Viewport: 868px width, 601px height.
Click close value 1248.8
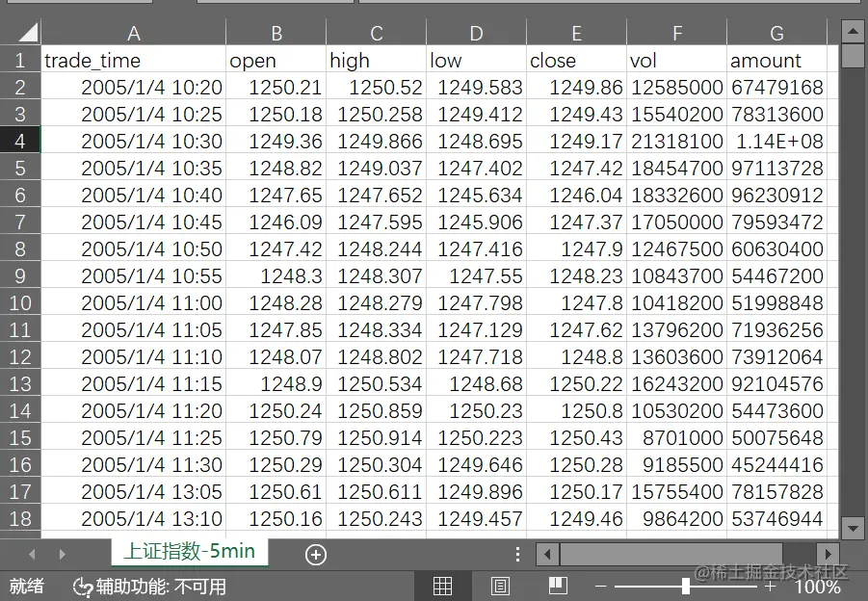[577, 357]
